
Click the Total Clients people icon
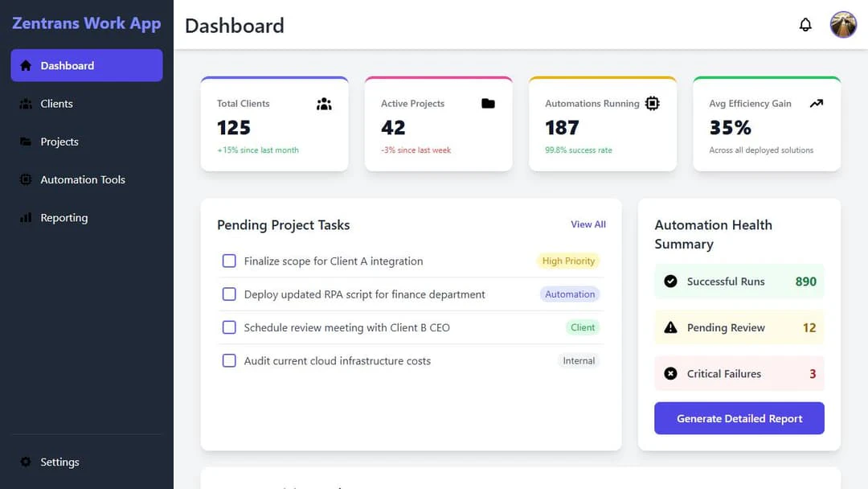324,104
